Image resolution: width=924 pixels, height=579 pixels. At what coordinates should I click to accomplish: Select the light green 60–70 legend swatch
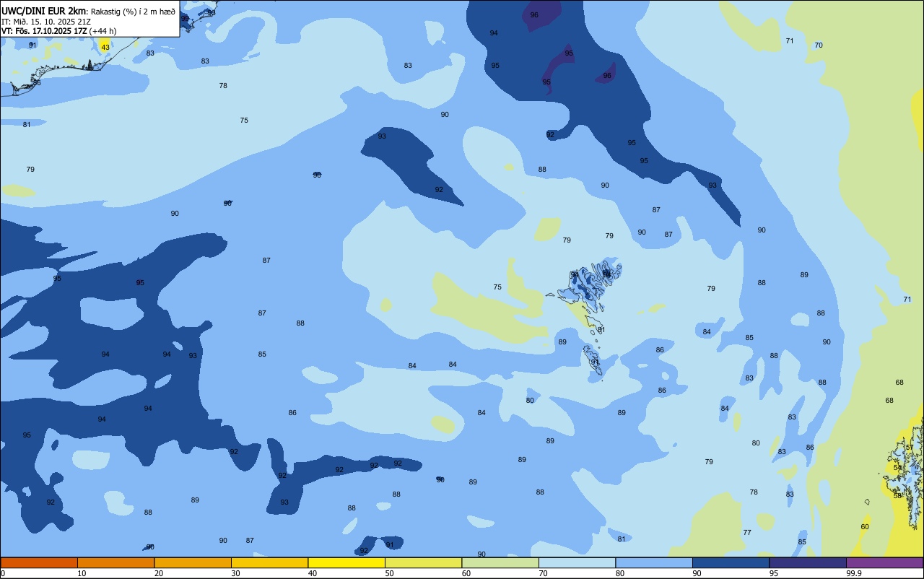[500, 562]
